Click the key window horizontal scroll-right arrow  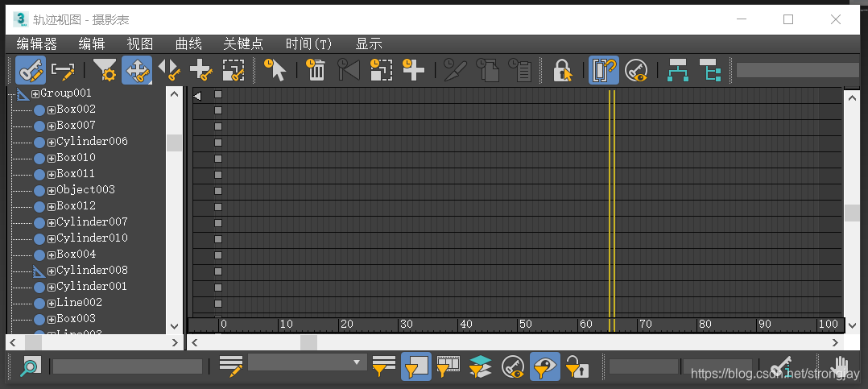tap(835, 343)
